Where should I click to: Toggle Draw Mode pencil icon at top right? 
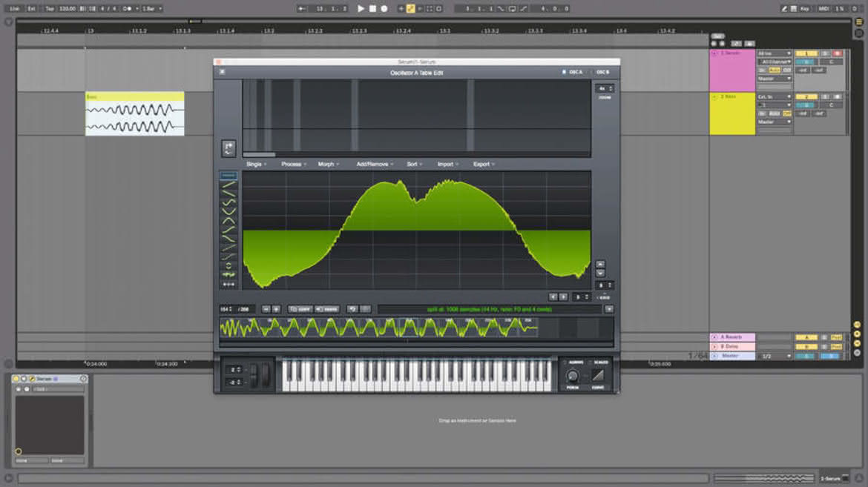tap(784, 8)
